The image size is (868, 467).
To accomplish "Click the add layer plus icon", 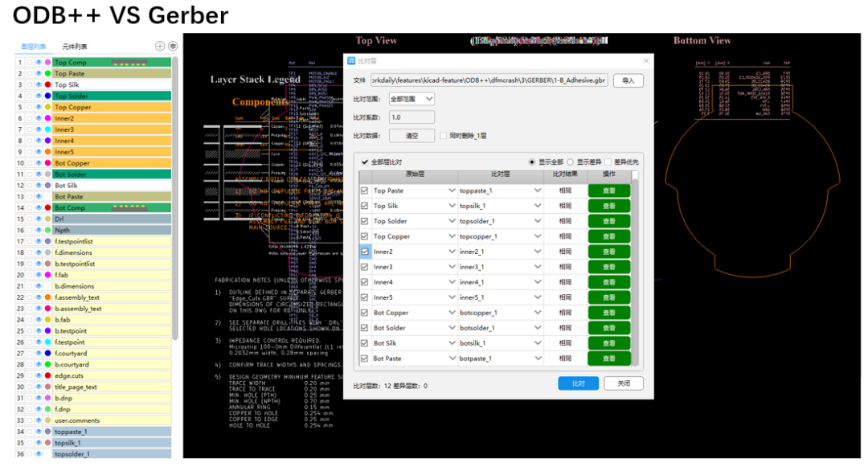I will (160, 46).
